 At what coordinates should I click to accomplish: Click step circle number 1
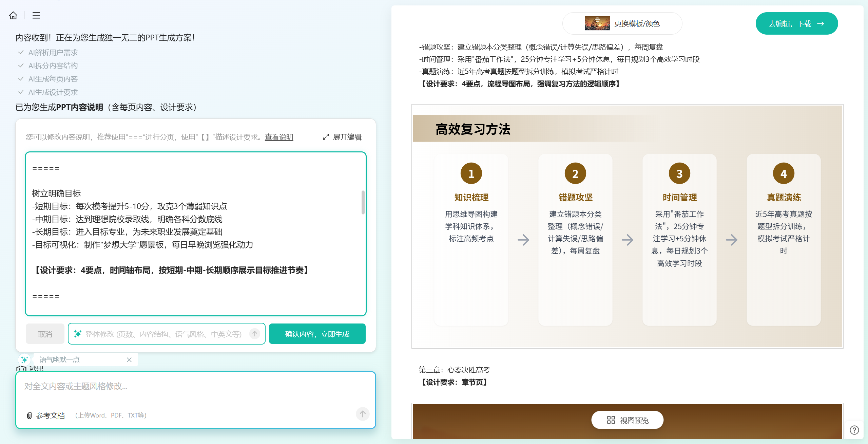471,173
